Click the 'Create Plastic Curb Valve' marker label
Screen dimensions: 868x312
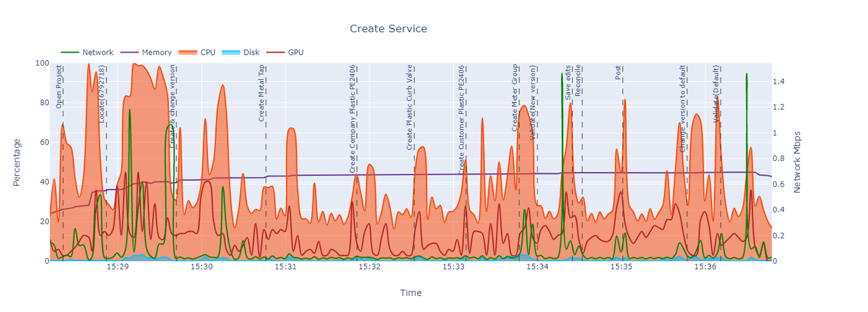409,107
